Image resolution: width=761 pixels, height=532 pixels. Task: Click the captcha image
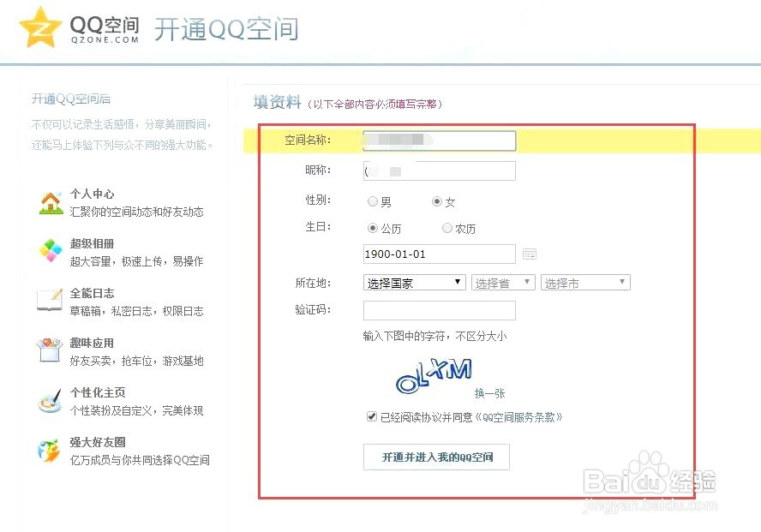(x=434, y=375)
